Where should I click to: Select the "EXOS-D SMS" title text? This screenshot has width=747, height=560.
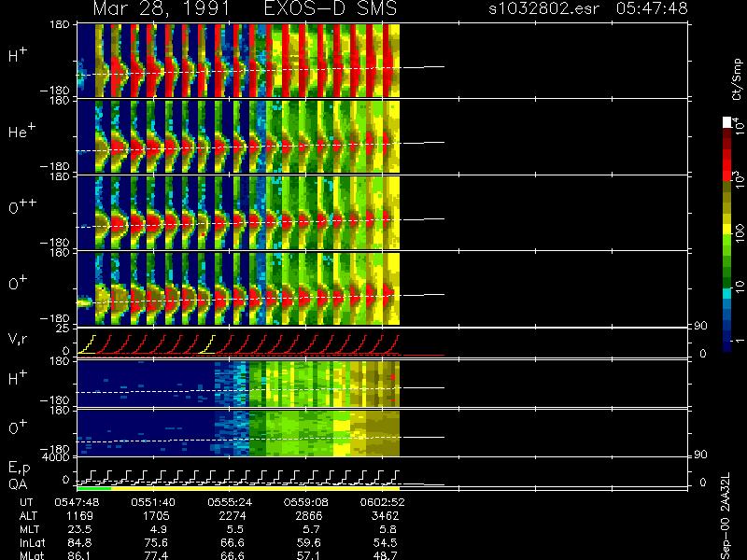331,8
